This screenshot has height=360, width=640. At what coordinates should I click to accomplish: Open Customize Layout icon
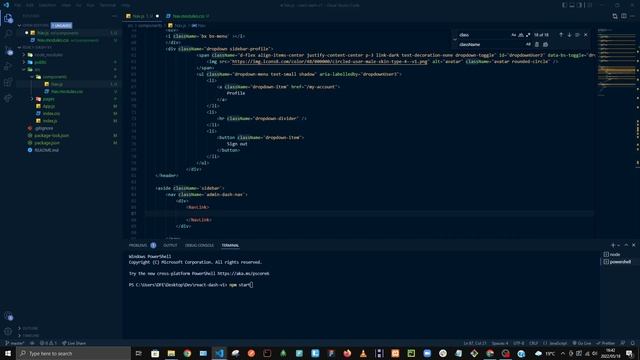(589, 5)
